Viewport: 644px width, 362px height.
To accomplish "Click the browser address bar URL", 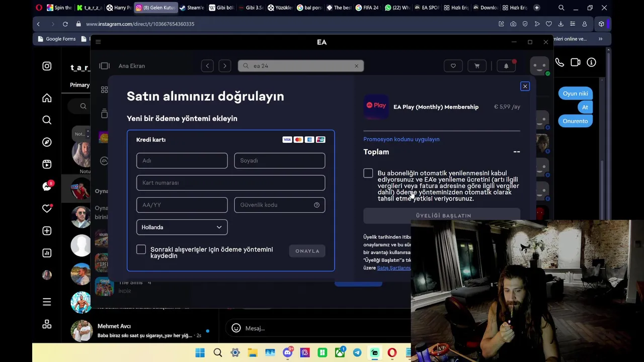I will click(x=140, y=24).
